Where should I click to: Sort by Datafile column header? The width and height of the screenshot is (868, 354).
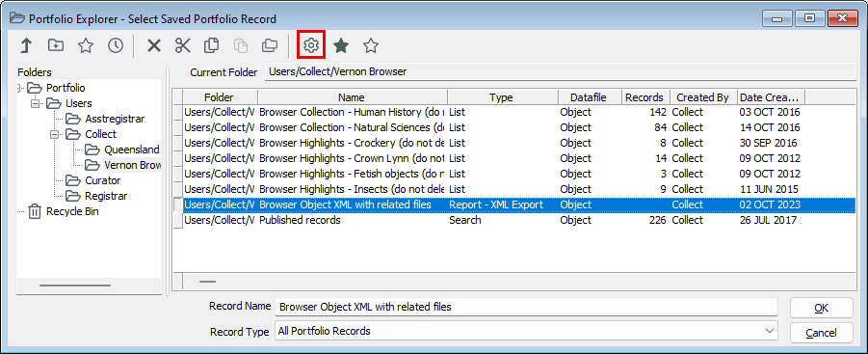590,97
